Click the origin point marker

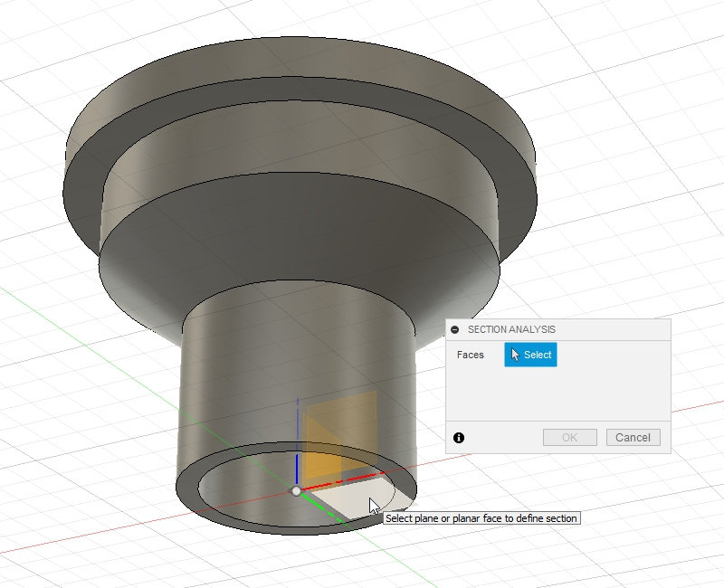click(296, 490)
